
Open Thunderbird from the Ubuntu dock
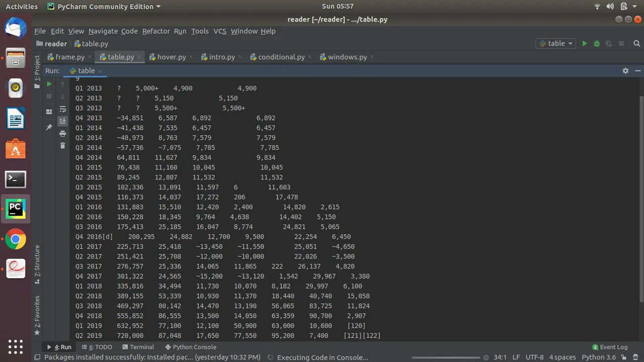[16, 28]
